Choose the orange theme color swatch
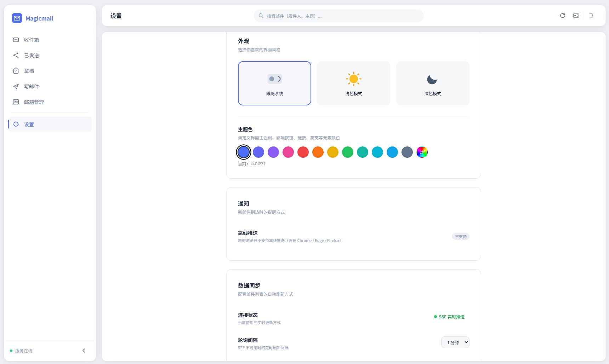The height and width of the screenshot is (364, 609). 318,152
